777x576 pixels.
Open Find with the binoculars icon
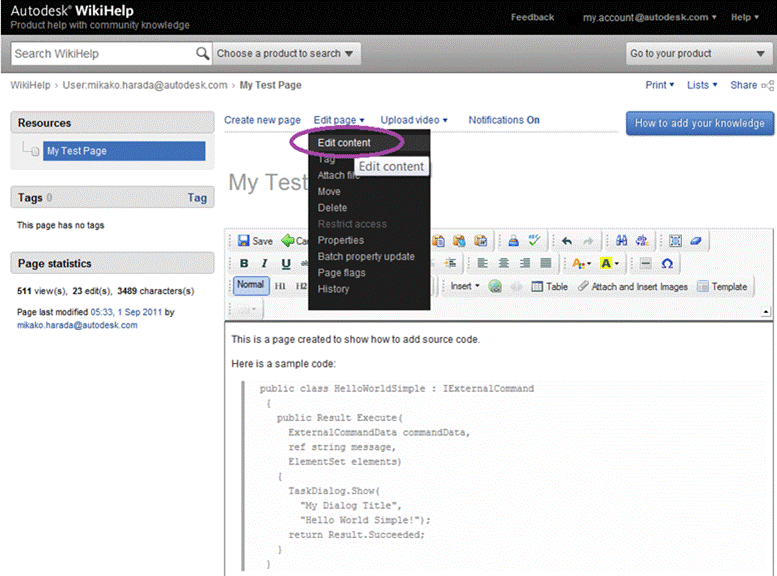(x=621, y=240)
